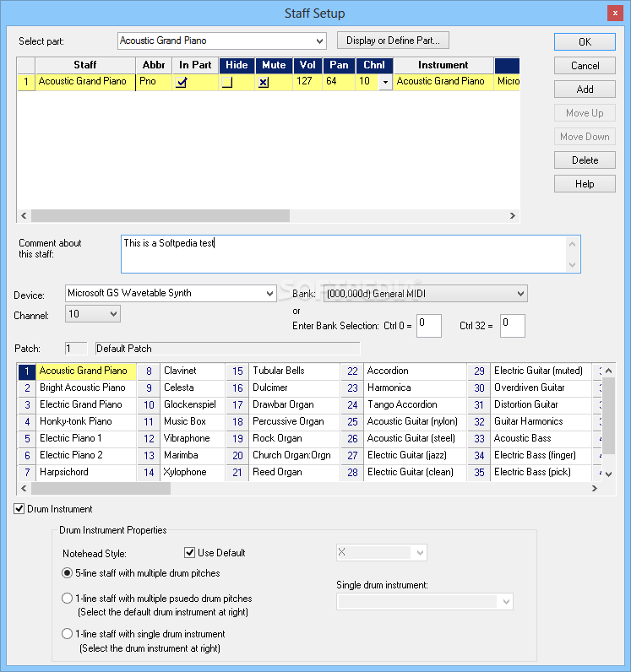Select patch Honky-tonk Piano

[x=86, y=421]
